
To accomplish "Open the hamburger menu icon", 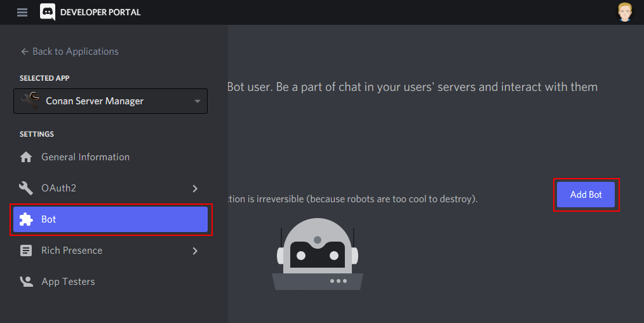I will [22, 12].
